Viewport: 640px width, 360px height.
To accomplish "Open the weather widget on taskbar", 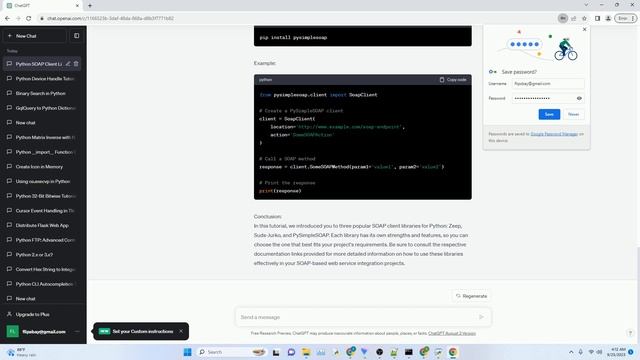I will (21, 352).
